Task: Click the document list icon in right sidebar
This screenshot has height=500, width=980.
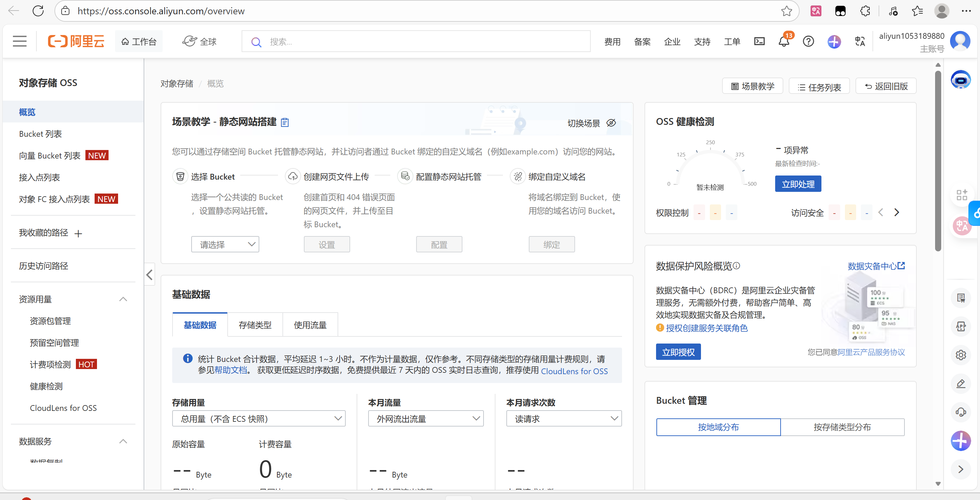Action: coord(961,298)
